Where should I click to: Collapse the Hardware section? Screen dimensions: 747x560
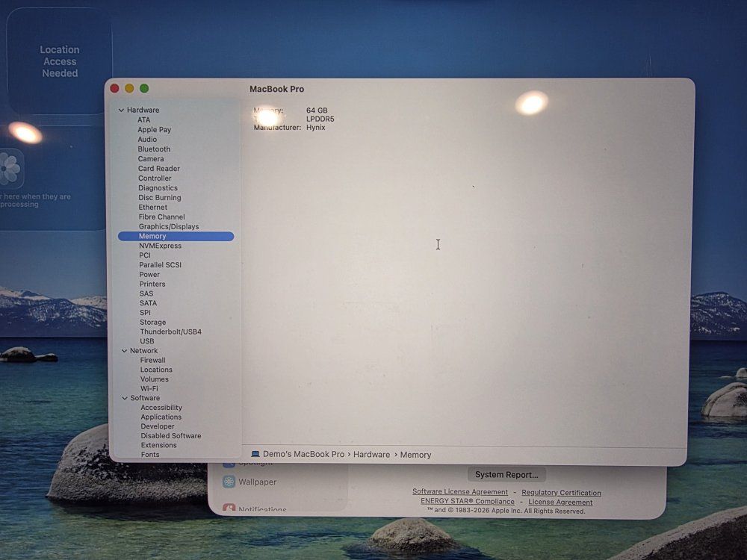click(x=121, y=111)
